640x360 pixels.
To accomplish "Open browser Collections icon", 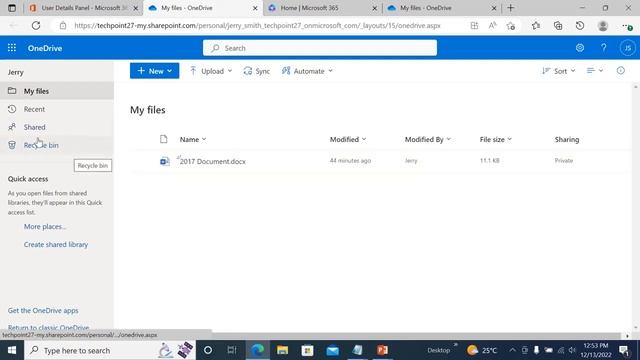I will click(x=558, y=25).
